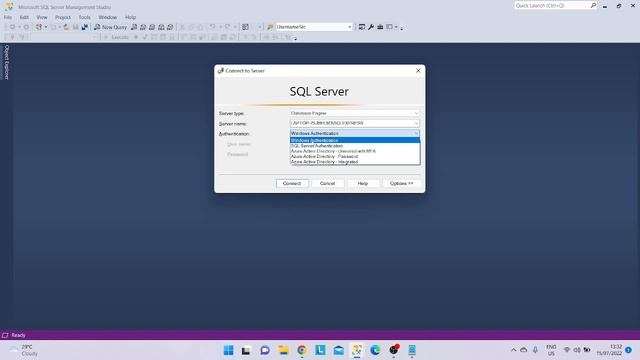Click the weather widget on taskbar
The height and width of the screenshot is (360, 640).
click(24, 350)
